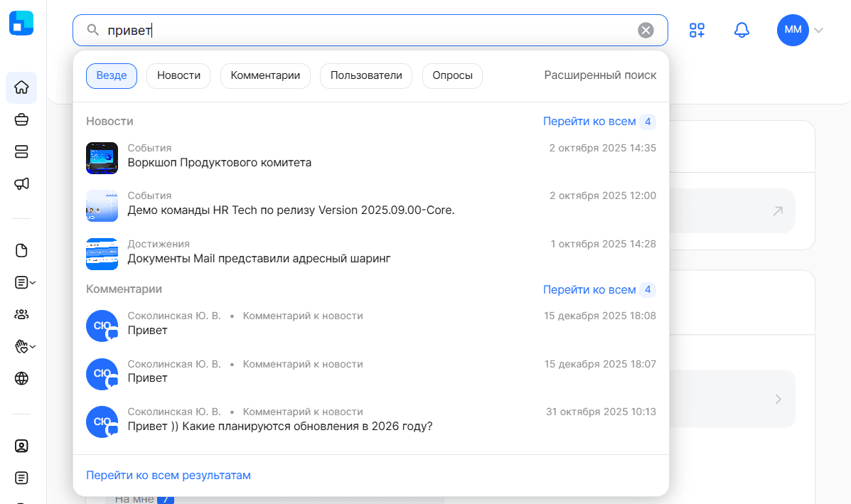Click inside the search input field
This screenshot has width=851, height=504.
284,30
